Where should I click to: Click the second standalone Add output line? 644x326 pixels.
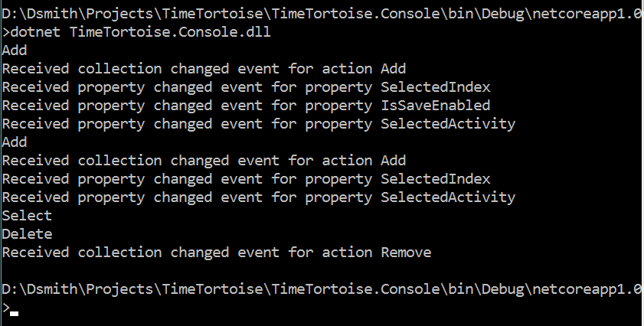point(15,142)
